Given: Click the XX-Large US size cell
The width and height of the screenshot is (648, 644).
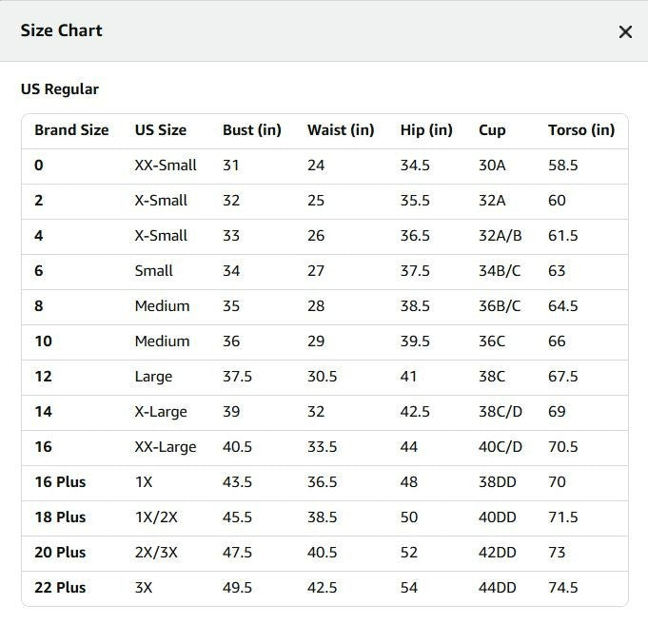Looking at the screenshot, I should pyautogui.click(x=166, y=447).
